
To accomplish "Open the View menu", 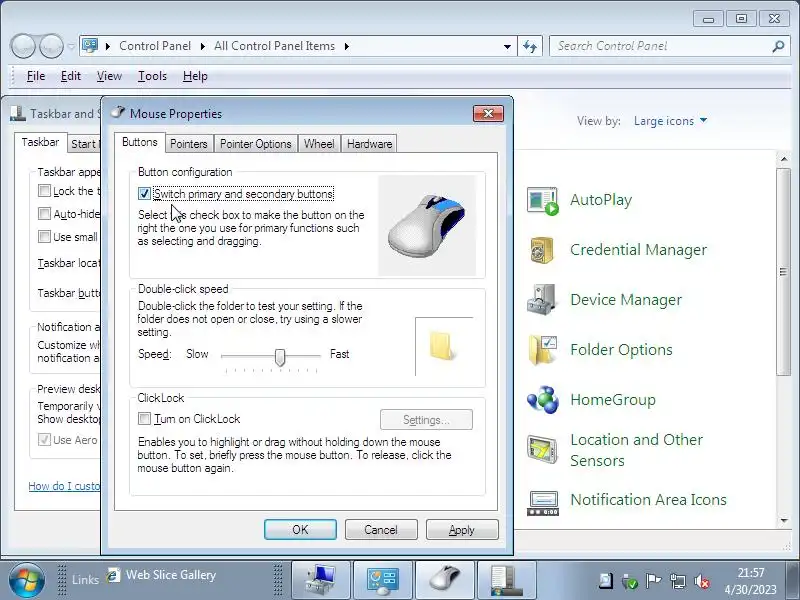I will click(x=109, y=76).
